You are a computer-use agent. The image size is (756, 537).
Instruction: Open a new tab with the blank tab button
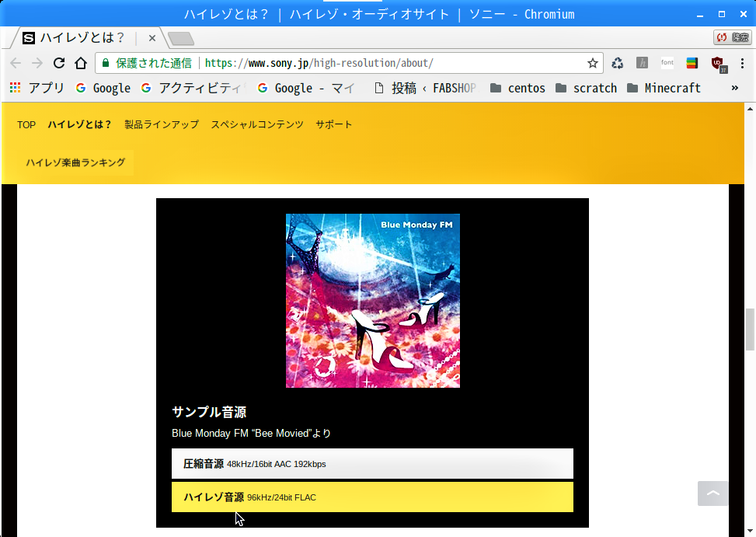point(181,39)
